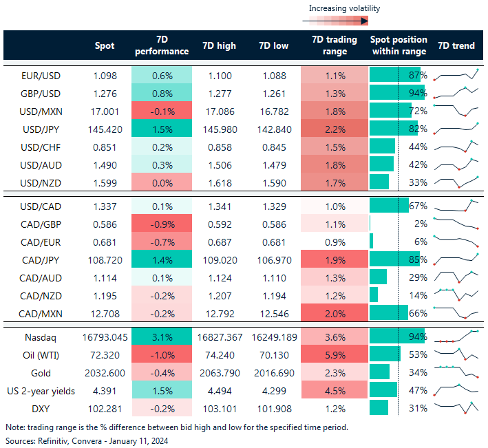Click the DXY 7D trend sparkline

point(456,408)
